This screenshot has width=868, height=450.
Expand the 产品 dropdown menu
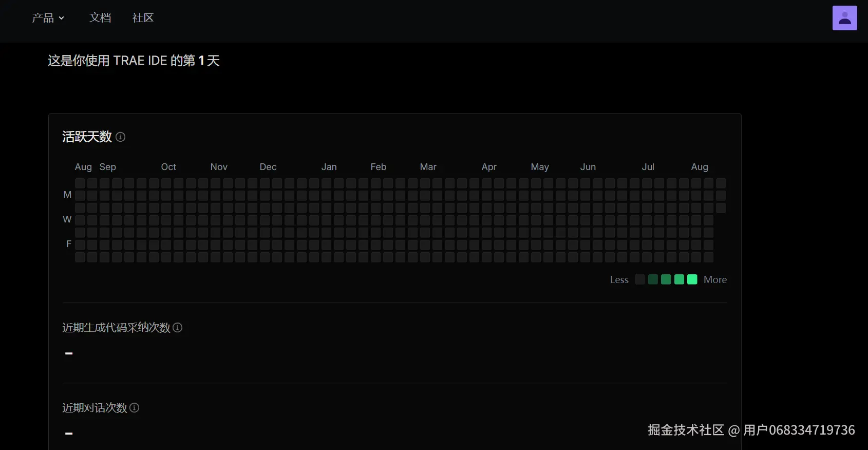click(48, 18)
